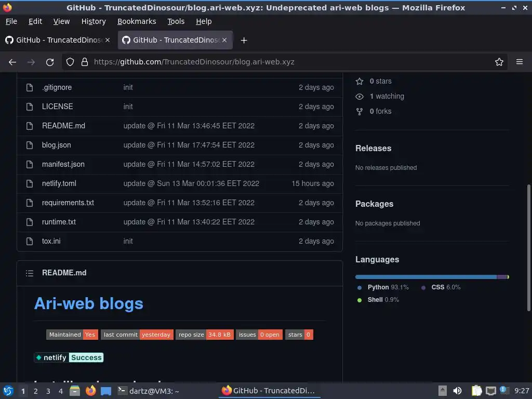The image size is (532, 399).
Task: Click the file icon beside netlify.toml
Action: point(30,183)
